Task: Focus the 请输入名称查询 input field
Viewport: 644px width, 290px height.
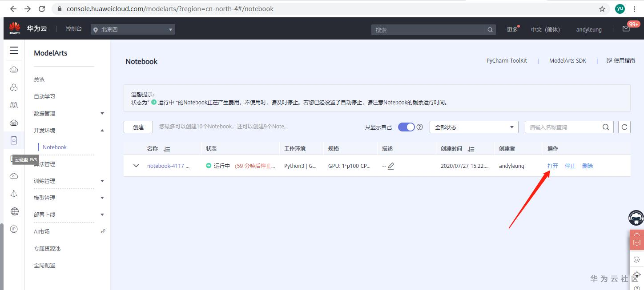Action: click(x=563, y=127)
